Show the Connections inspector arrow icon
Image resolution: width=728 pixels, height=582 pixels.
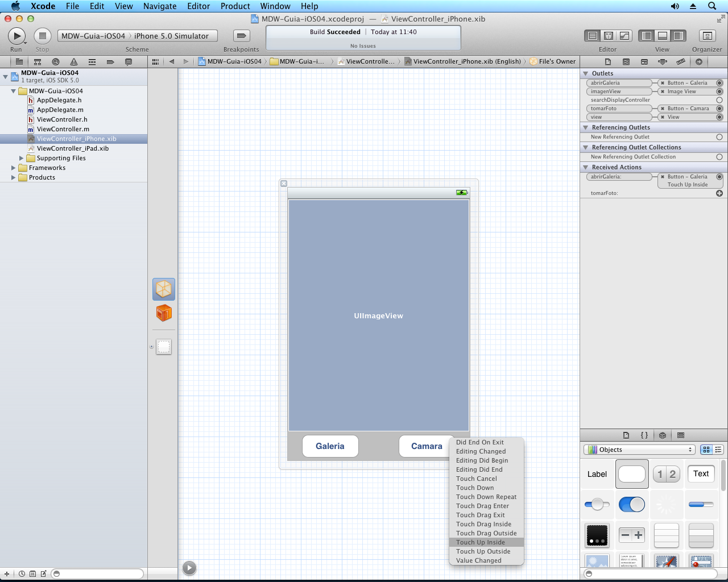coord(699,61)
